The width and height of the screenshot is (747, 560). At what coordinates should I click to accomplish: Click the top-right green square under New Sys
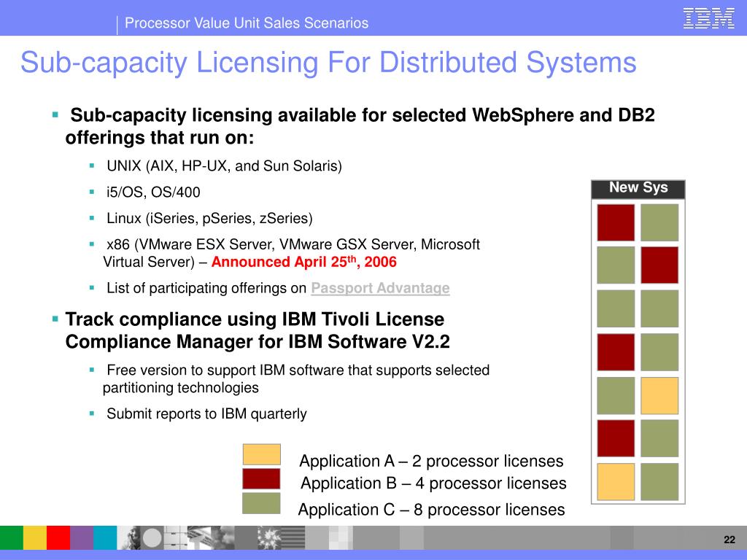659,222
